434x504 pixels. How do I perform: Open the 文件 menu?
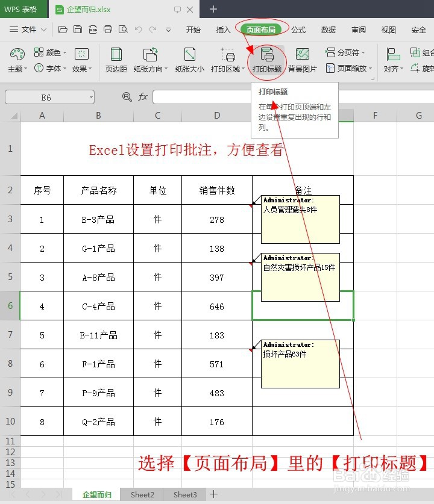[x=28, y=30]
